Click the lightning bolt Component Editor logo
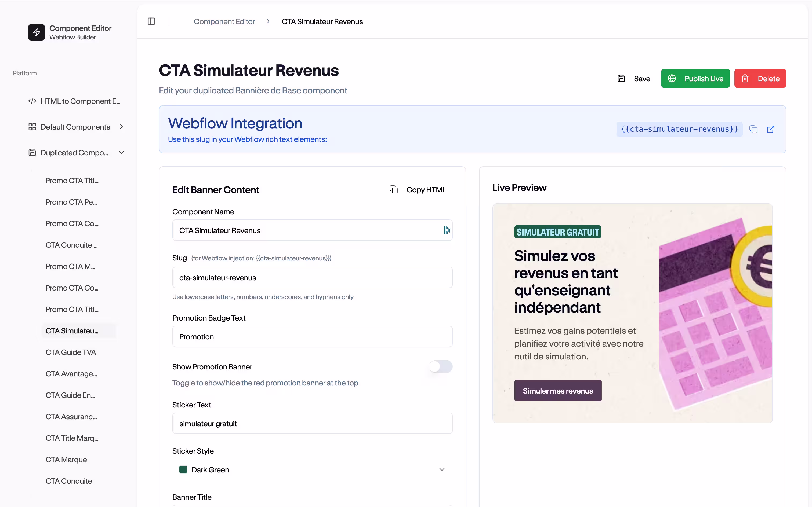812x507 pixels. [36, 32]
